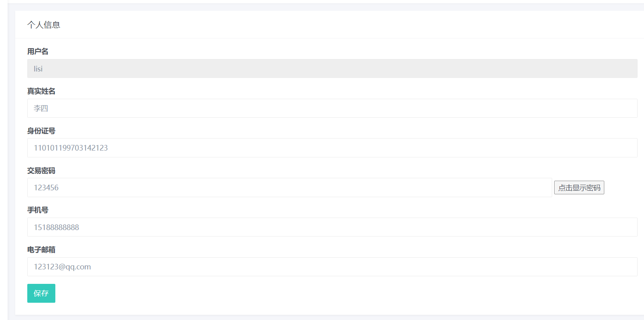Click empty space right of 点击显示密码 button
Viewport: 644px width, 320px height.
622,188
